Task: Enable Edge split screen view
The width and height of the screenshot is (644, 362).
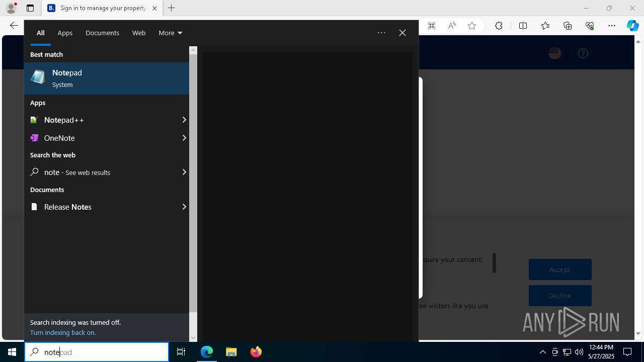Action: (523, 26)
